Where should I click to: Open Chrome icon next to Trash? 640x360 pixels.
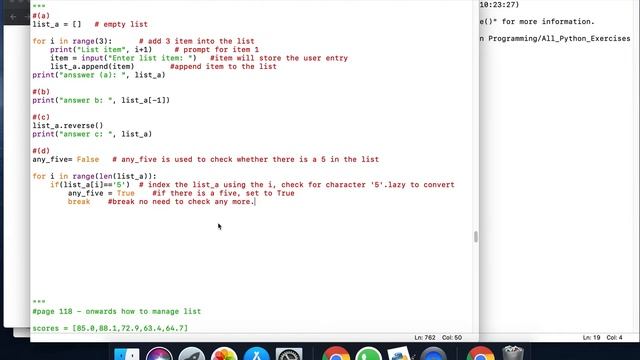tap(480, 354)
